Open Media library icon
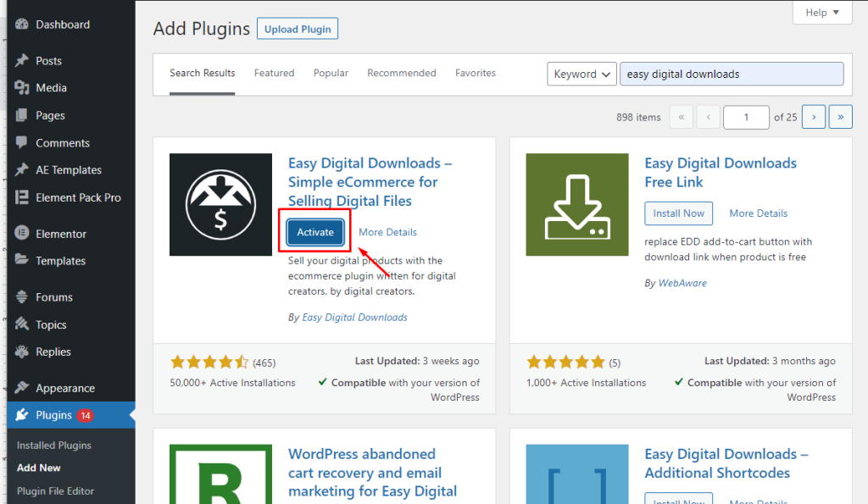The width and height of the screenshot is (868, 504). (21, 87)
